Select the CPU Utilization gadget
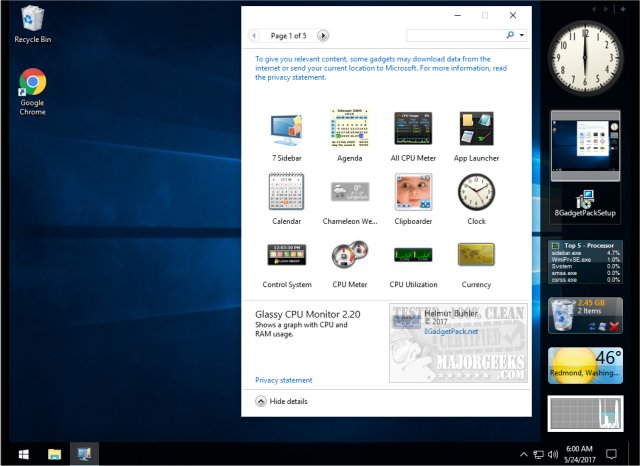Screen dimensions: 640x466 tap(414, 255)
